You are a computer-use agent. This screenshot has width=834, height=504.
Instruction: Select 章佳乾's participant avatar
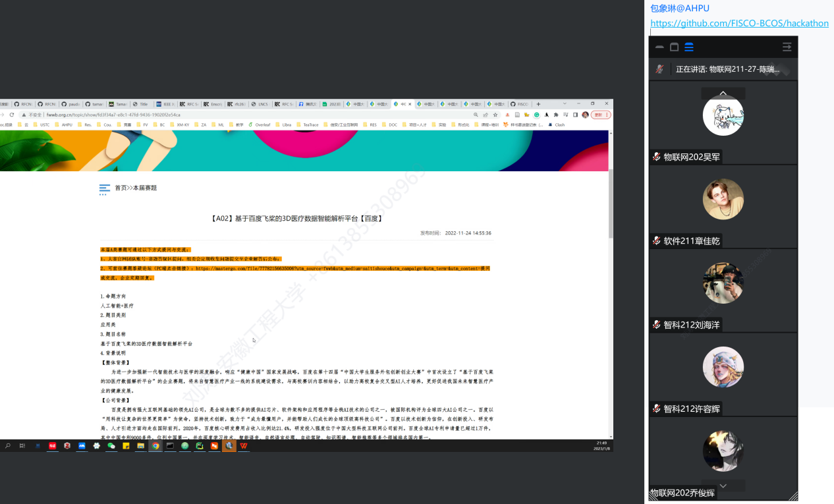pyautogui.click(x=723, y=199)
